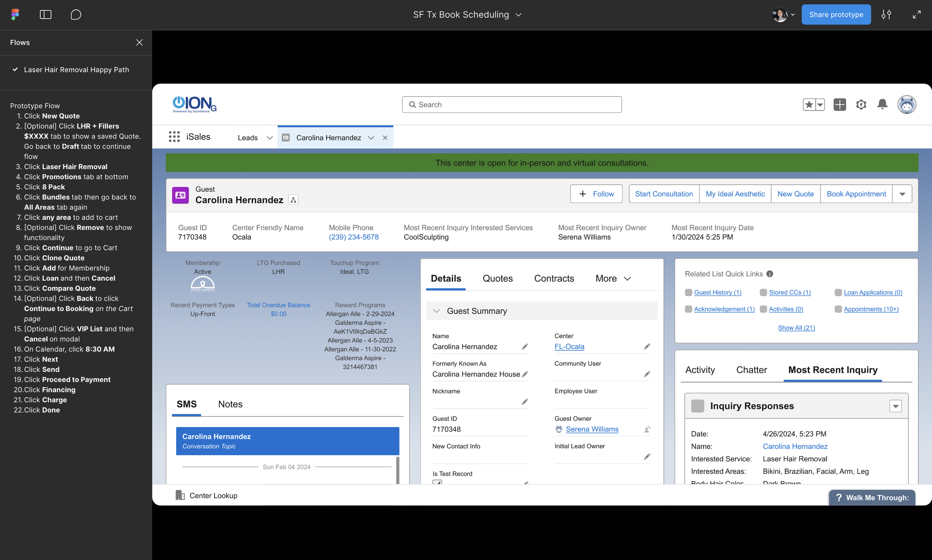Collapse the Guest Summary section

(x=437, y=311)
